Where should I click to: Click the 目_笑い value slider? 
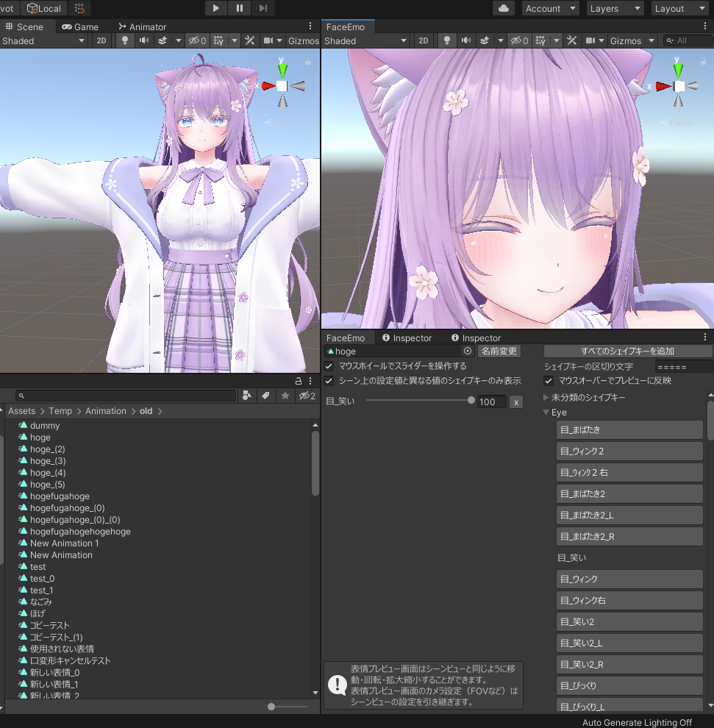(x=419, y=401)
